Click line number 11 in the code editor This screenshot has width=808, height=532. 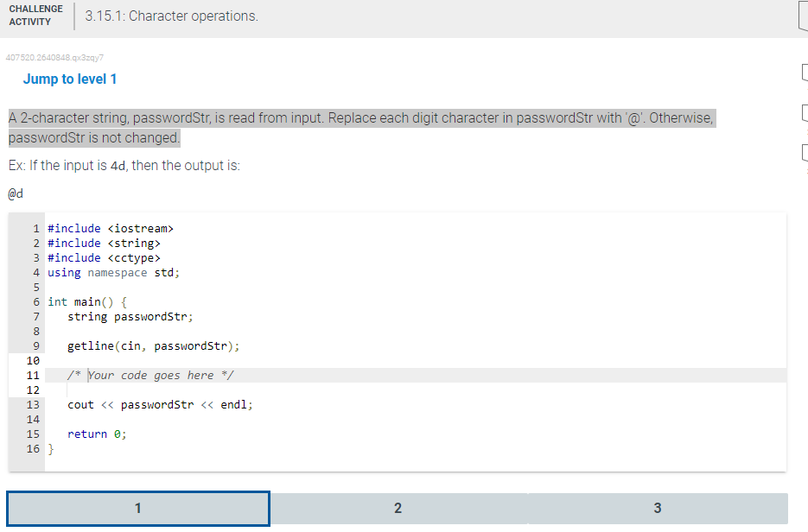pos(35,375)
